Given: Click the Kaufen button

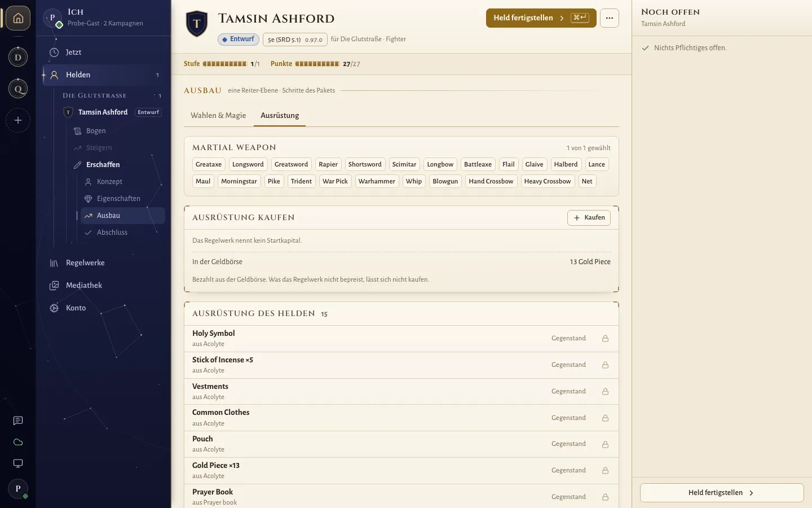Looking at the screenshot, I should click(x=589, y=218).
